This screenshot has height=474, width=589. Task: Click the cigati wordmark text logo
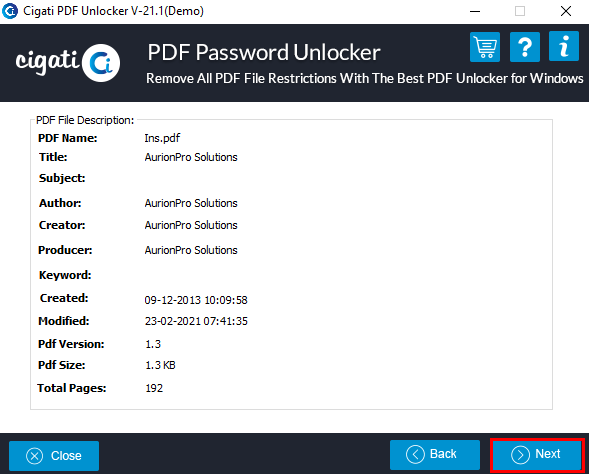click(x=47, y=62)
